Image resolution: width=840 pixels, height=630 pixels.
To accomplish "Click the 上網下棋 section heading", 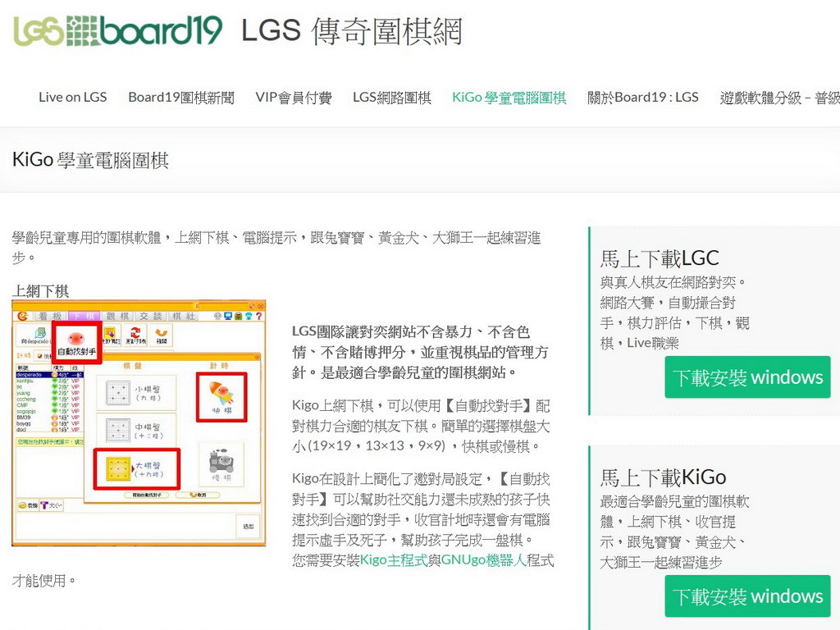I will point(41,291).
